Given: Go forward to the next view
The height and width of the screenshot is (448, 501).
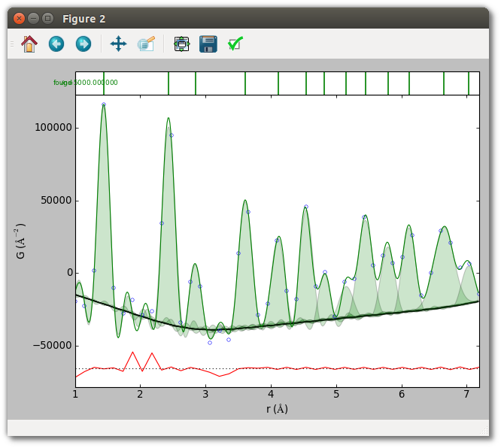Looking at the screenshot, I should pyautogui.click(x=83, y=44).
